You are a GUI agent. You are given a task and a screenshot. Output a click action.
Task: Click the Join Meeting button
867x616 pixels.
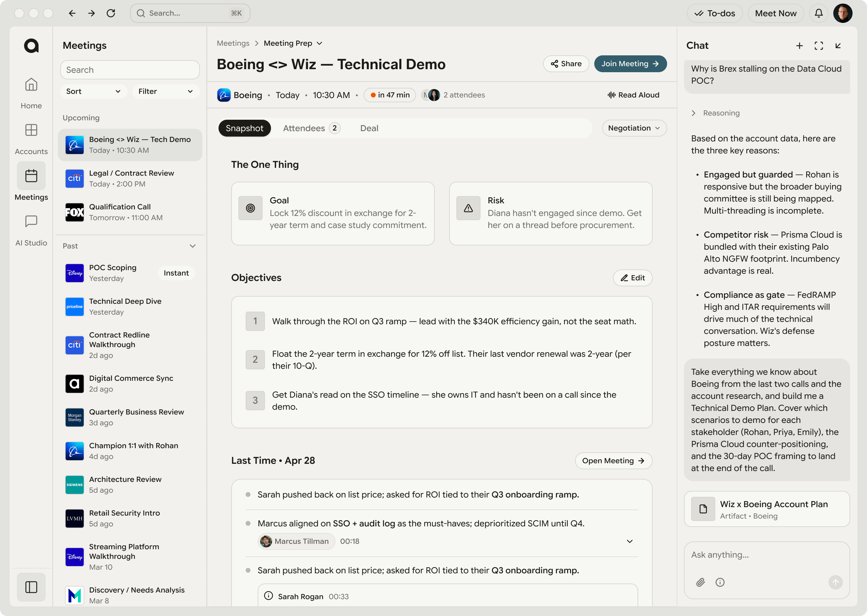point(630,64)
